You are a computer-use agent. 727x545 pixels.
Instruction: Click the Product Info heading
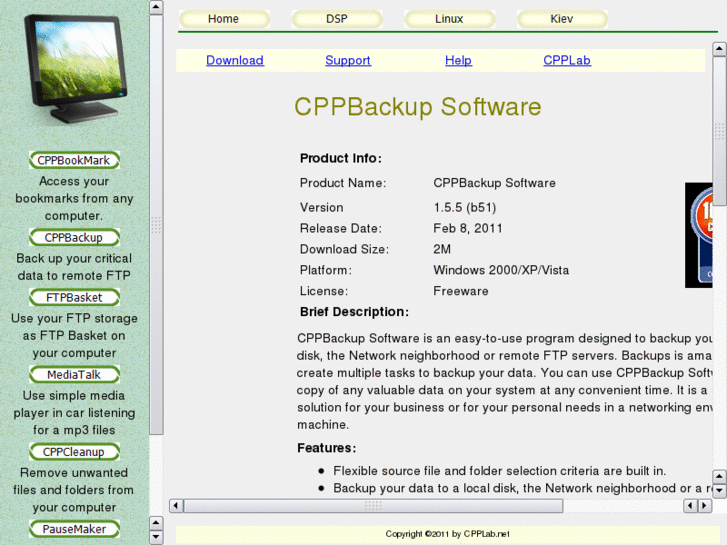(x=341, y=158)
